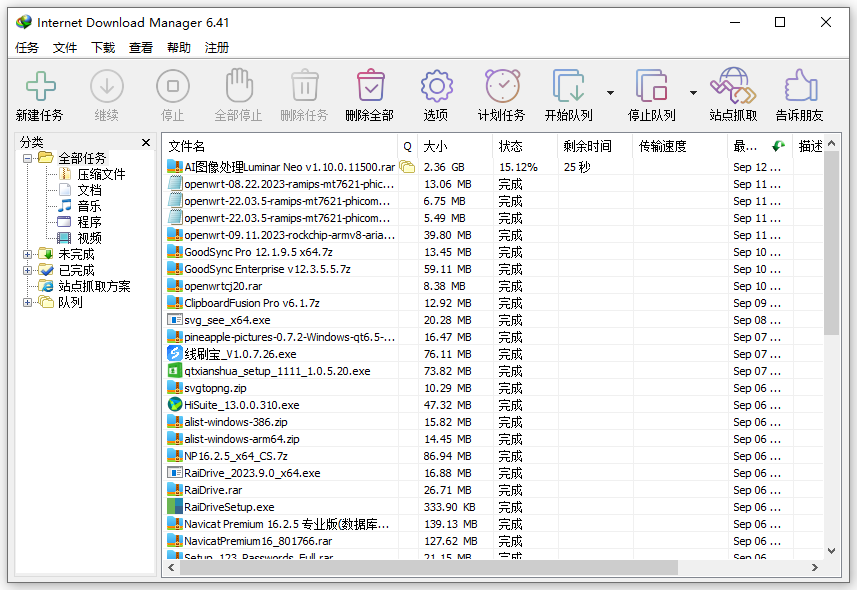Sort by the 大小 column header

455,146
